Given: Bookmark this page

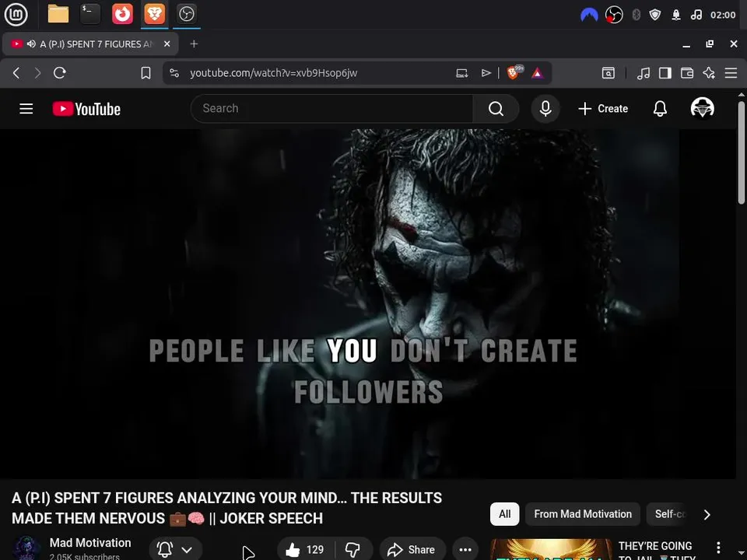Looking at the screenshot, I should coord(146,73).
